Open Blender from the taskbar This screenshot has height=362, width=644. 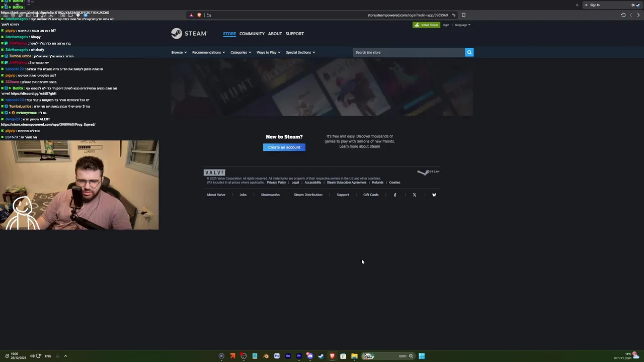(x=266, y=356)
